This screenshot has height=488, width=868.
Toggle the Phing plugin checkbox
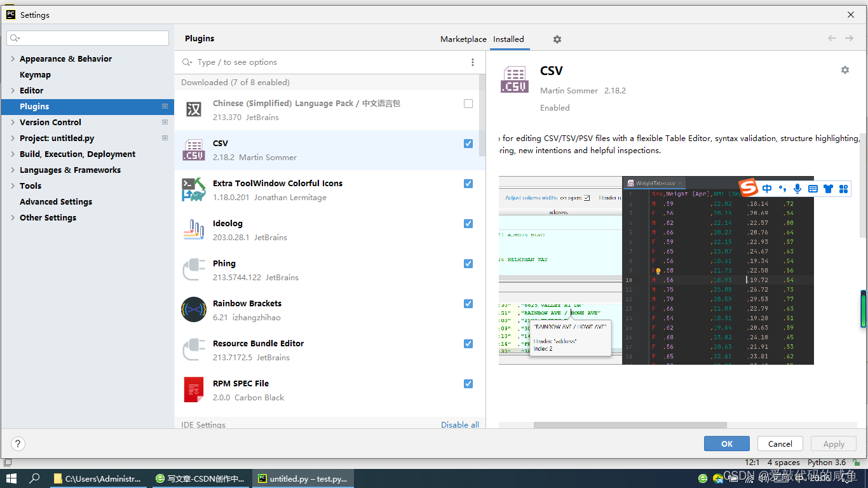coord(468,264)
